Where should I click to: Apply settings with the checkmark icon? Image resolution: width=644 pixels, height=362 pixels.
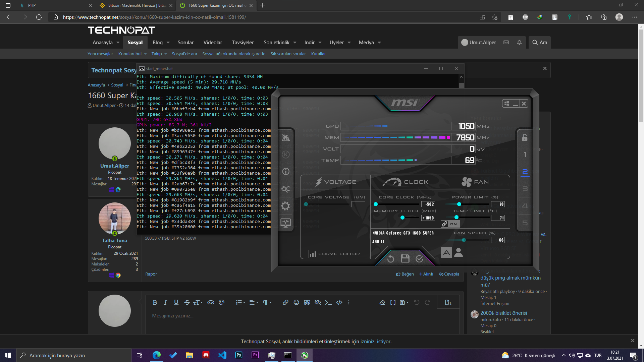419,258
